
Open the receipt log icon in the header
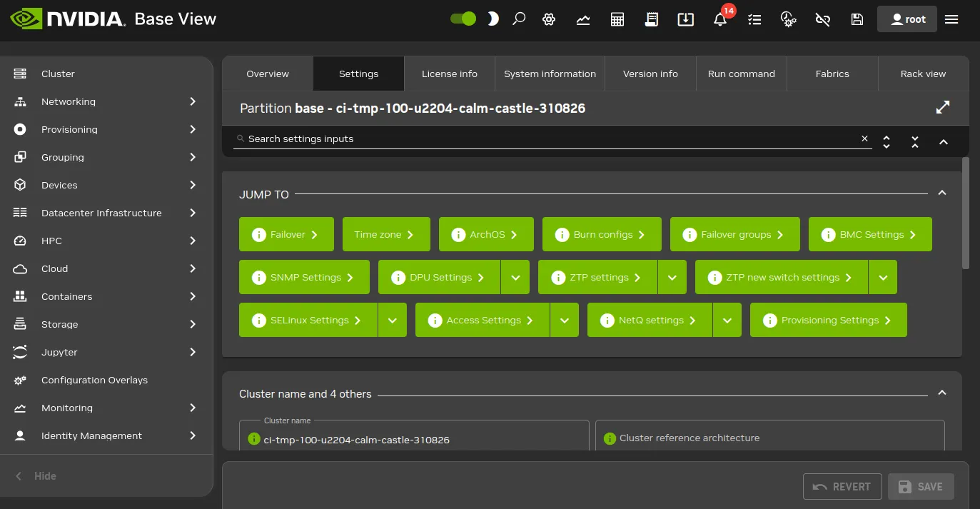(651, 19)
